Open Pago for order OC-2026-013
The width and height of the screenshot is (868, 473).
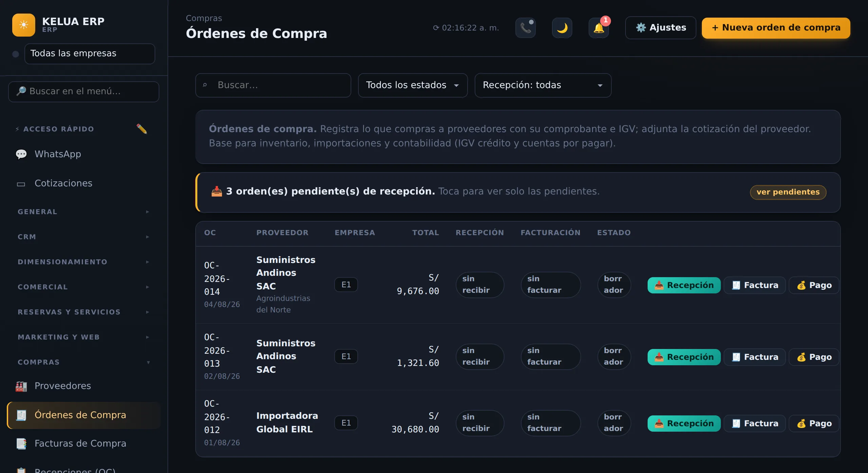pyautogui.click(x=814, y=357)
